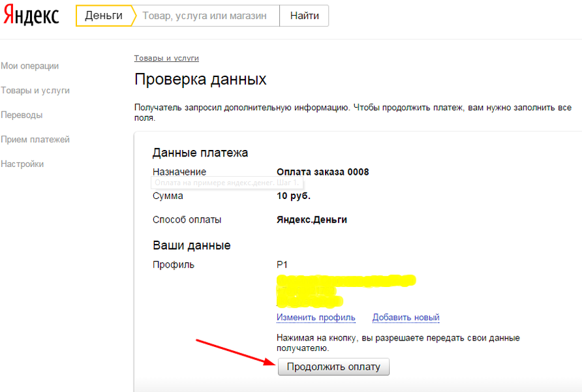Click the Найти search button
The width and height of the screenshot is (582, 392).
(x=304, y=16)
